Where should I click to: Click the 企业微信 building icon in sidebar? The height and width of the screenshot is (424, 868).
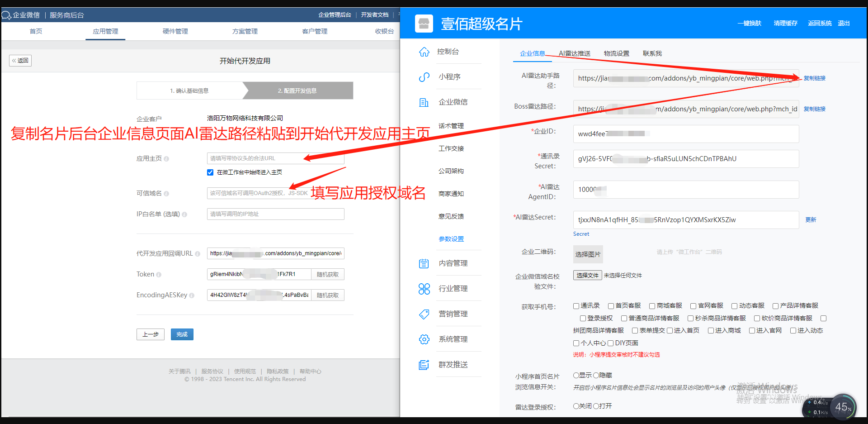[x=424, y=102]
